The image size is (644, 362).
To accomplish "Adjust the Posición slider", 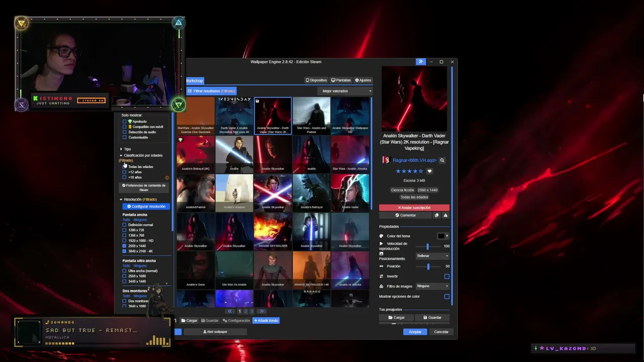I will (428, 266).
